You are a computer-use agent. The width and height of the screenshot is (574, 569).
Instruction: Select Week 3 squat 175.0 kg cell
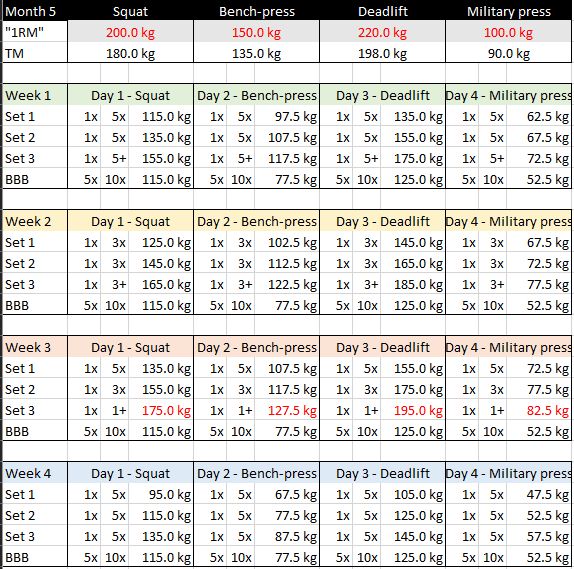(161, 410)
